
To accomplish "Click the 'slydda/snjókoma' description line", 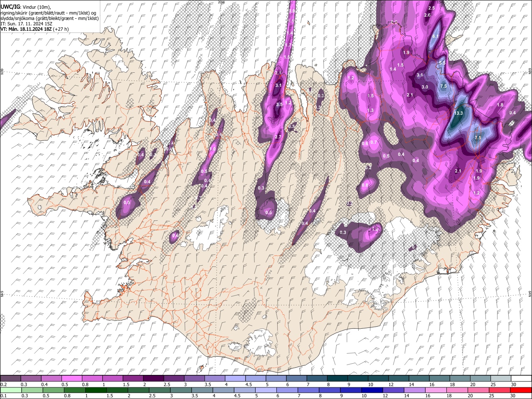I will [x=49, y=19].
